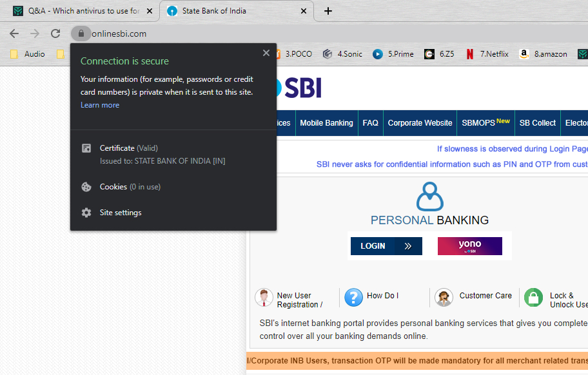Click the padlock icon in address bar
Screen dimensions: 588x375
(81, 34)
